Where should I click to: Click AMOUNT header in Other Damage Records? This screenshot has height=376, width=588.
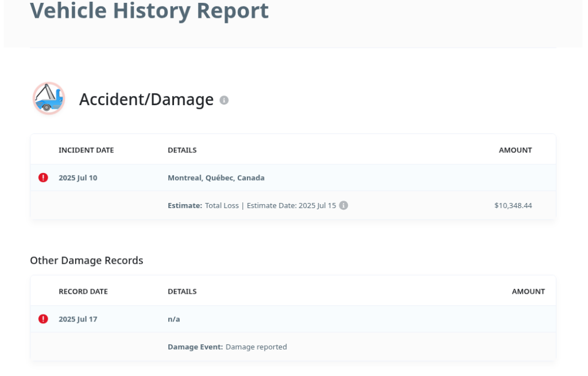[x=528, y=291]
